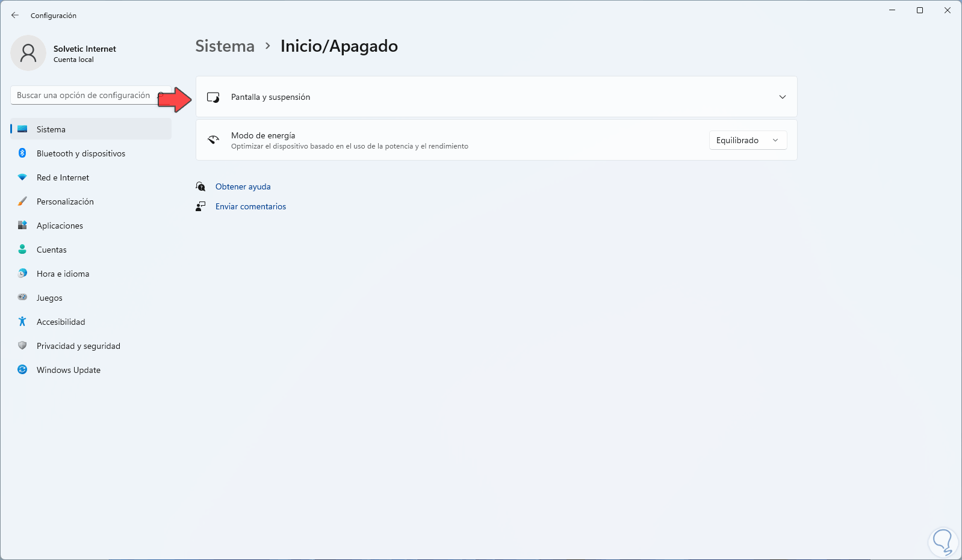Viewport: 962px width, 560px height.
Task: Open the Obtener ayuda link
Action: [243, 186]
